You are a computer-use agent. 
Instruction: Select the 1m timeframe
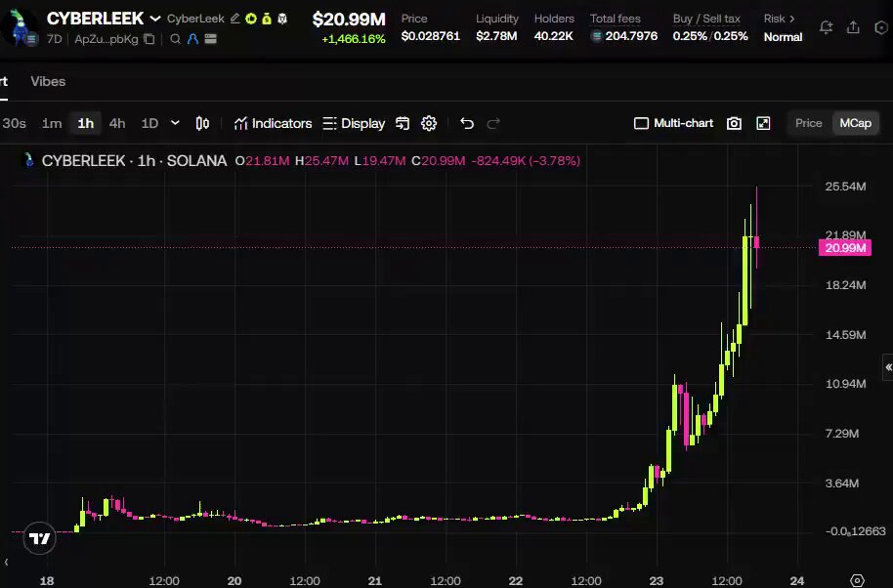pos(52,123)
